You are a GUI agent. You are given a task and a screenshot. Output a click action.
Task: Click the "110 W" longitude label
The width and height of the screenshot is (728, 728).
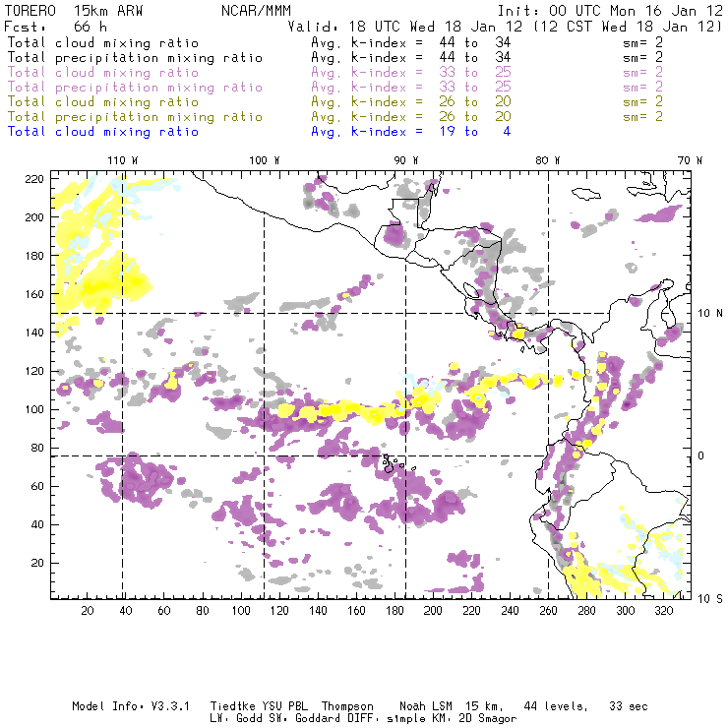(123, 160)
